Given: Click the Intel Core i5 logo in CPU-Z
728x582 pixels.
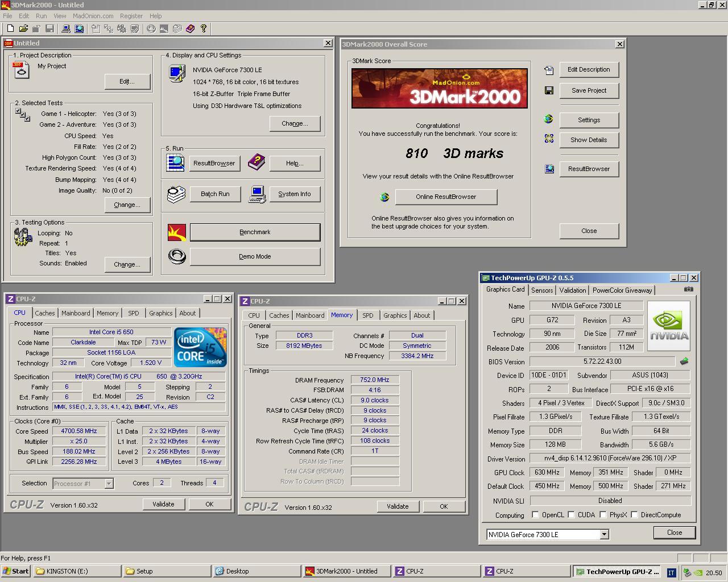Looking at the screenshot, I should pyautogui.click(x=200, y=347).
